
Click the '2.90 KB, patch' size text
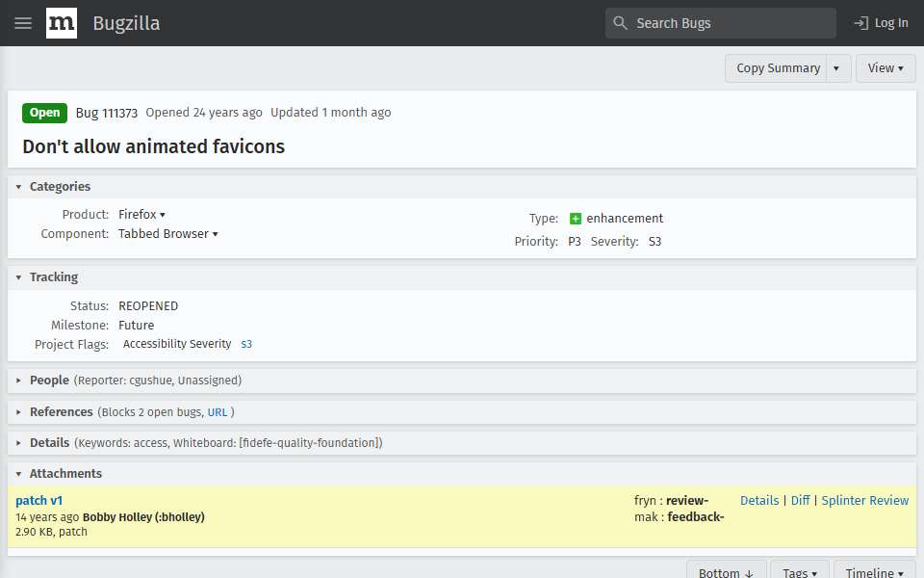point(51,532)
